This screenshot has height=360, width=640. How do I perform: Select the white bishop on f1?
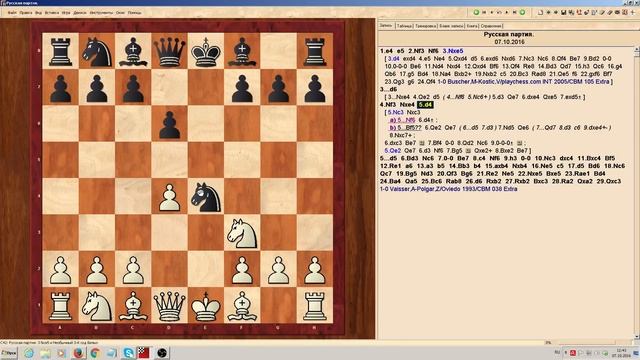click(242, 306)
